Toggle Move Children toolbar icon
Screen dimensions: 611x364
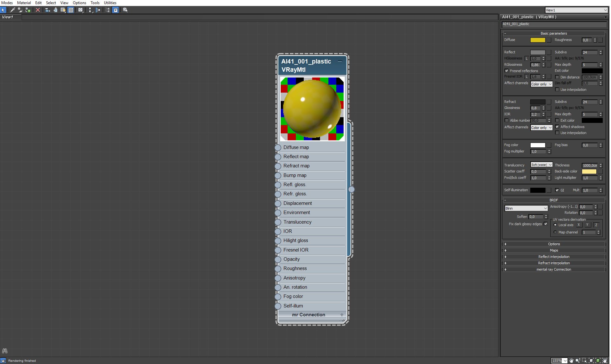(x=48, y=10)
